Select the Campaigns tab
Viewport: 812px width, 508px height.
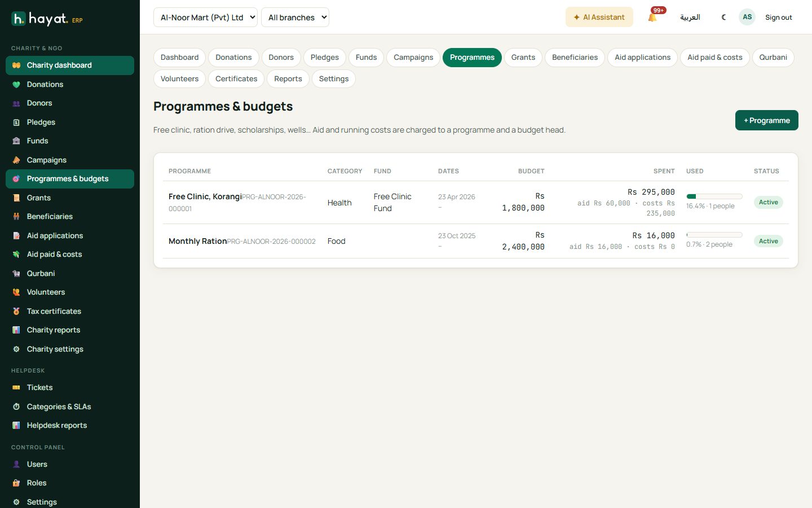coord(413,58)
